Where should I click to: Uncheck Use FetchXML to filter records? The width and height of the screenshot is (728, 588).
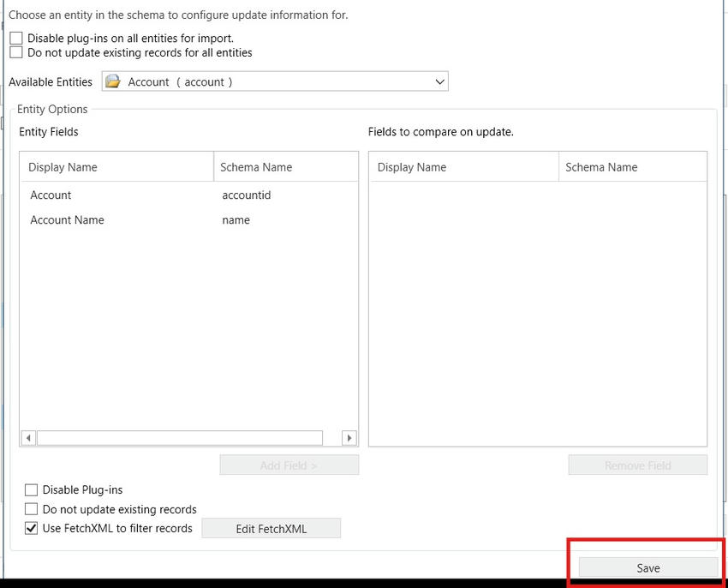pyautogui.click(x=31, y=528)
